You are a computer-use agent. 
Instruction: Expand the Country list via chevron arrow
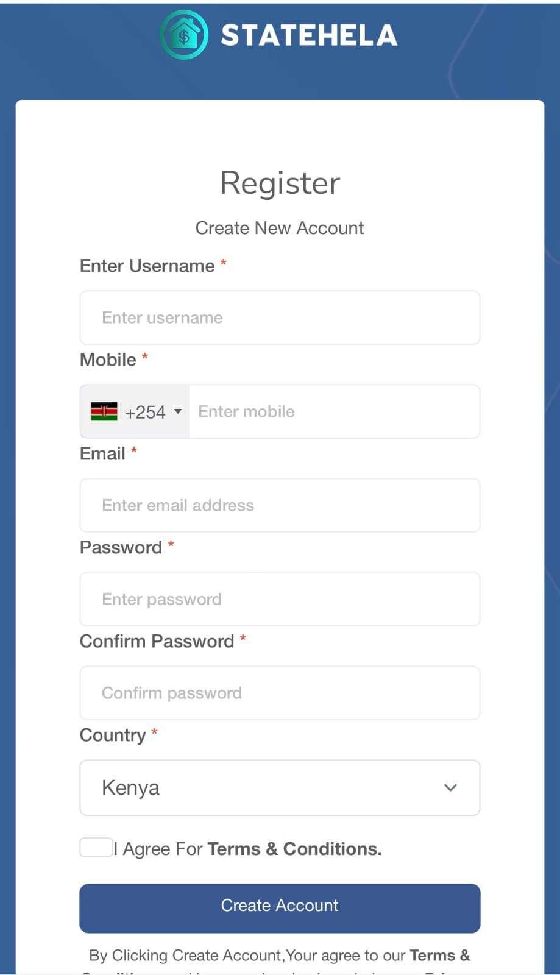(x=450, y=787)
